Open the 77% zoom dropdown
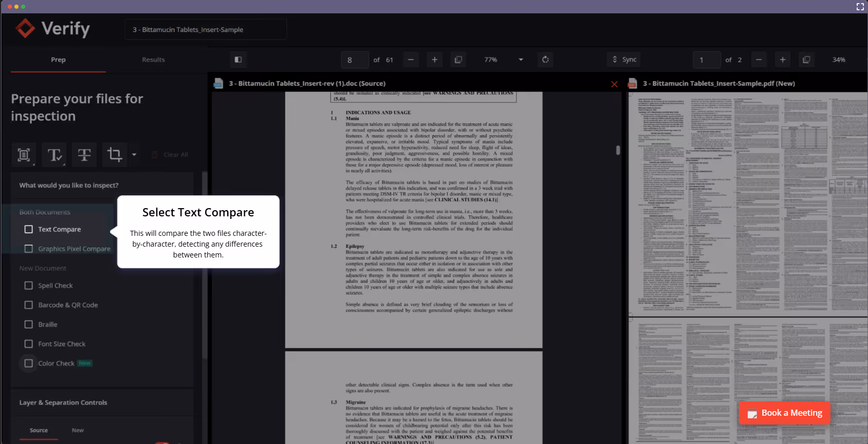This screenshot has width=868, height=444. 503,60
